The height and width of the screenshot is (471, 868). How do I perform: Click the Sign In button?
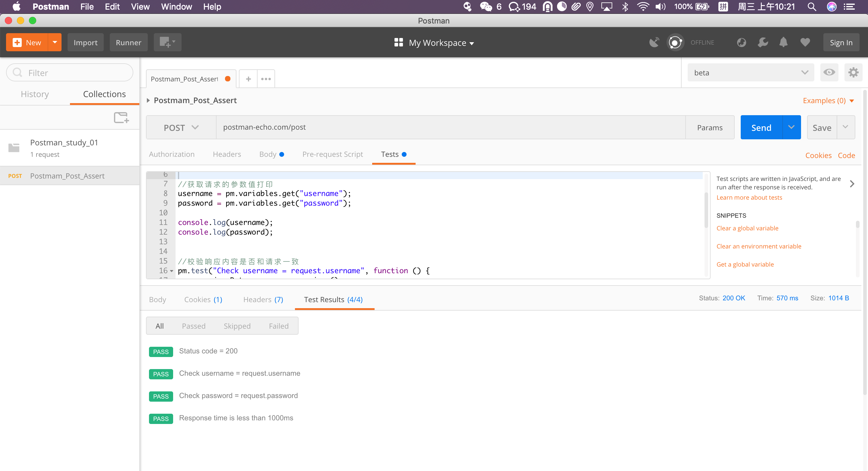[841, 43]
